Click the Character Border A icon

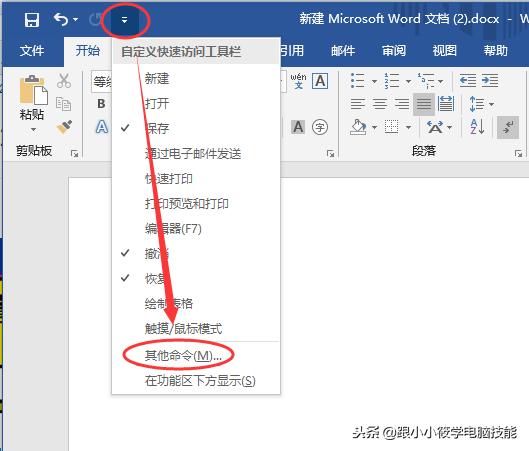(x=320, y=81)
